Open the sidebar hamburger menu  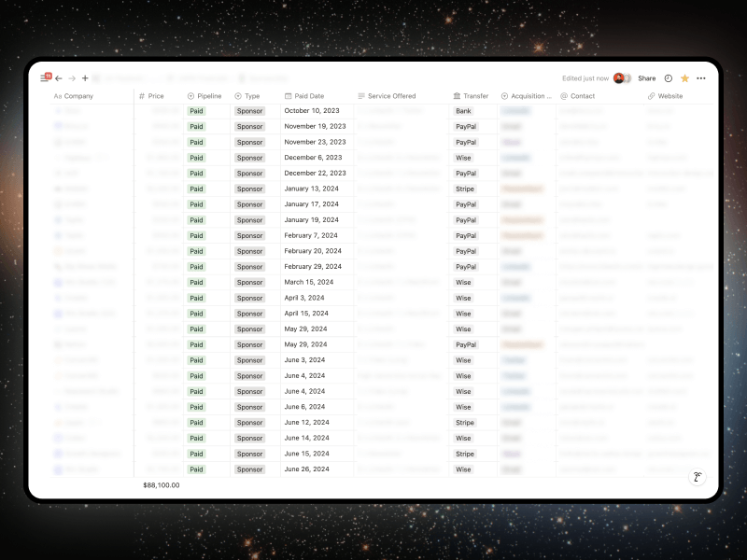coord(44,78)
